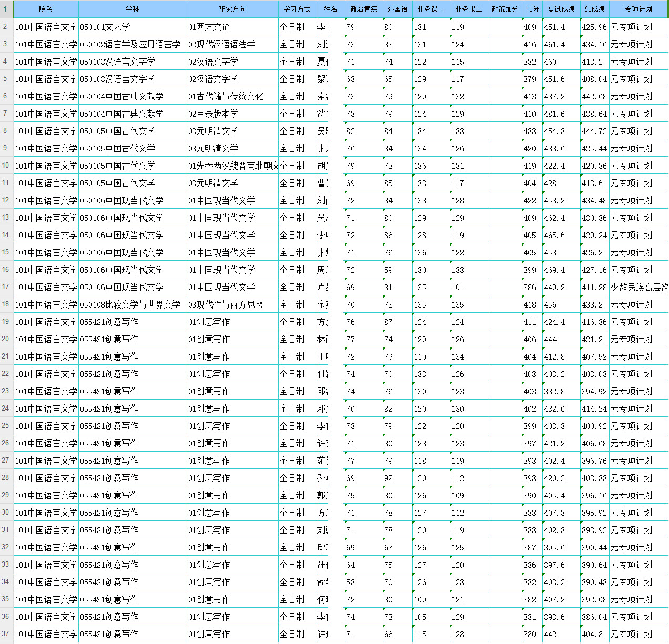This screenshot has height=644, width=669.
Task: Click the 03现代性与西方思想 cell
Action: 232,305
